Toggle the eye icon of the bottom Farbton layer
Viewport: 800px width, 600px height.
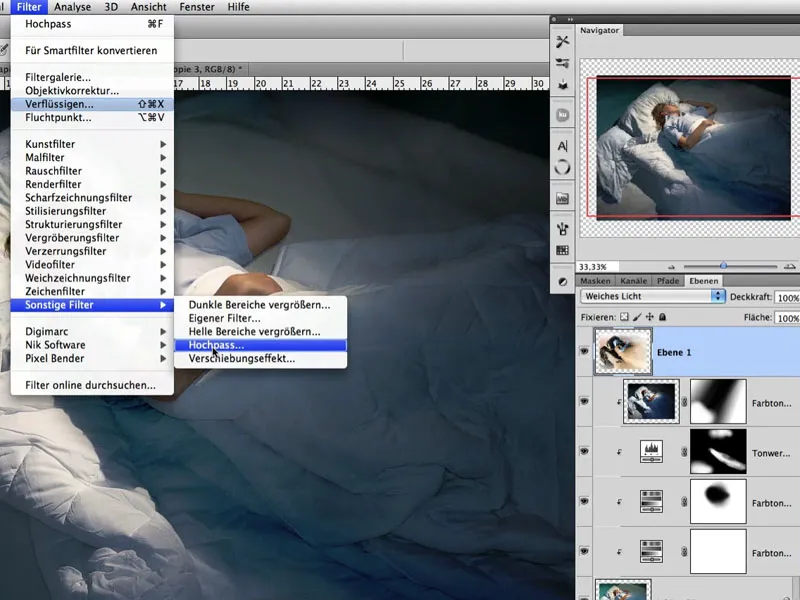[x=585, y=551]
